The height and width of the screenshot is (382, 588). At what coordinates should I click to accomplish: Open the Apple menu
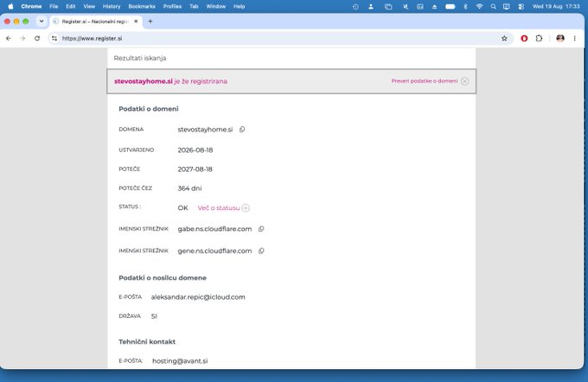coord(10,6)
